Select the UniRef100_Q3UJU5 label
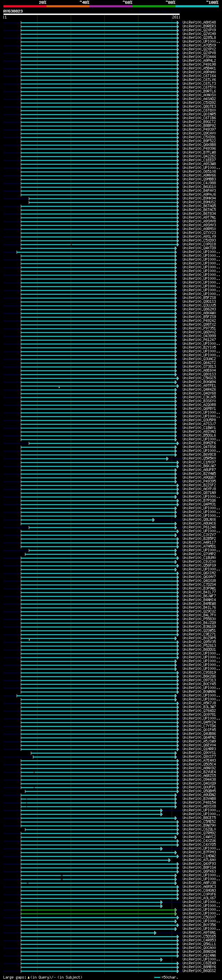The image size is (222, 980). [x=199, y=305]
